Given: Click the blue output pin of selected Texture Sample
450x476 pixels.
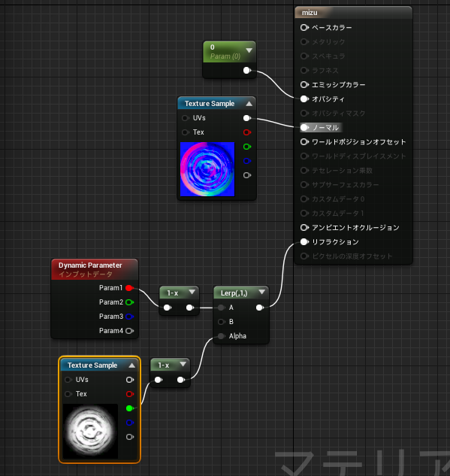Looking at the screenshot, I should [x=130, y=423].
